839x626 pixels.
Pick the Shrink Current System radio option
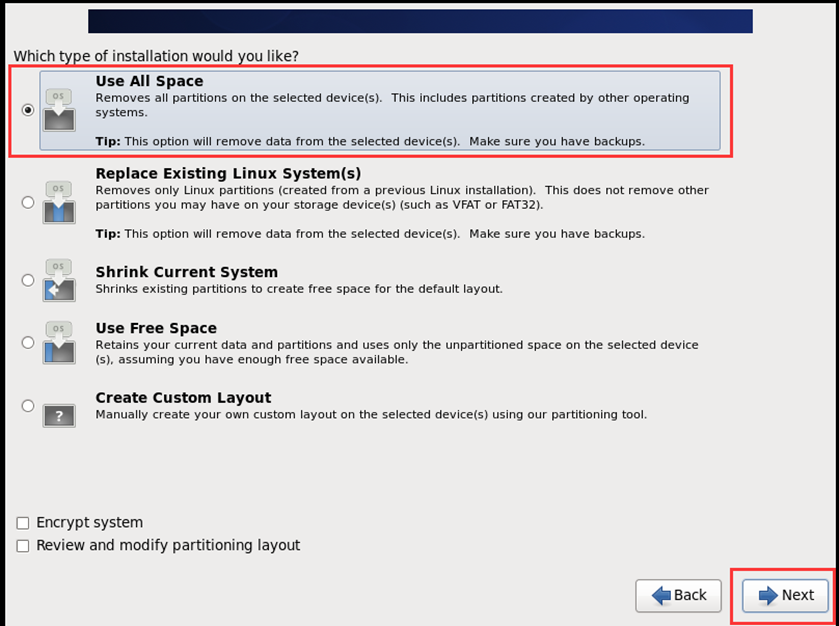coord(28,280)
